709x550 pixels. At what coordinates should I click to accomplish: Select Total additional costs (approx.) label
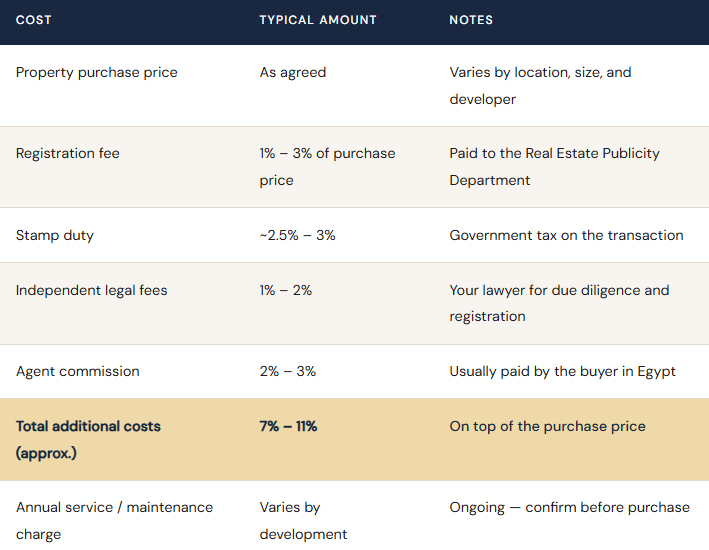[88, 440]
